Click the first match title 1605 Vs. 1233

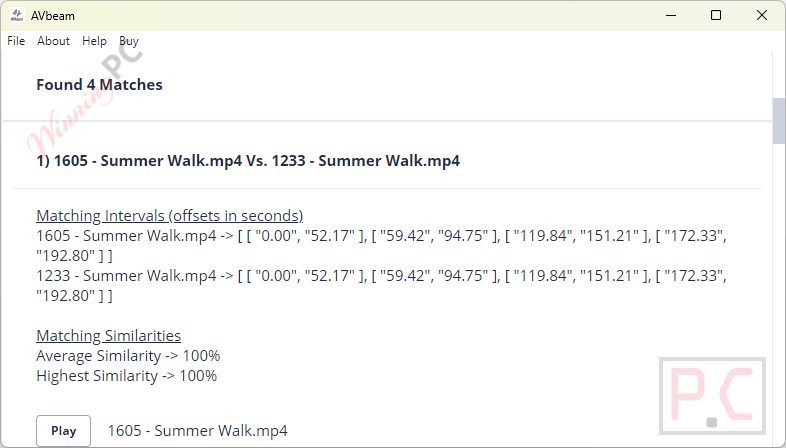point(248,161)
